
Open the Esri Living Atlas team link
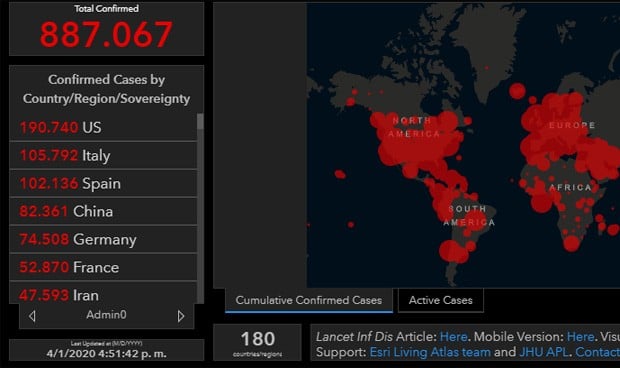point(430,352)
